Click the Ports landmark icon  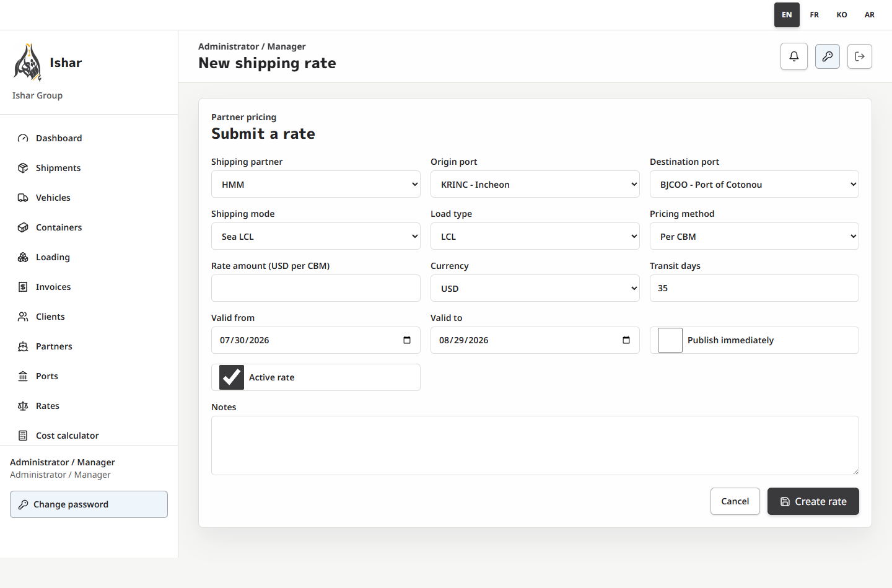point(23,376)
